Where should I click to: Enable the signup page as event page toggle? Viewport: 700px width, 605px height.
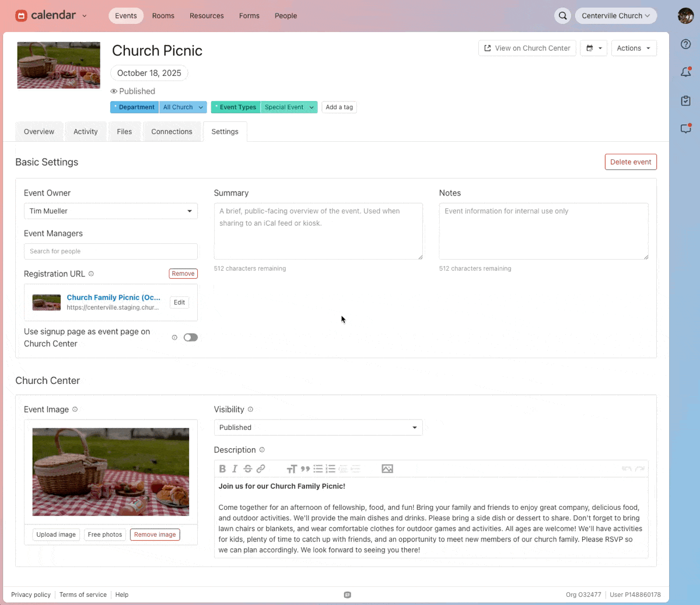190,337
